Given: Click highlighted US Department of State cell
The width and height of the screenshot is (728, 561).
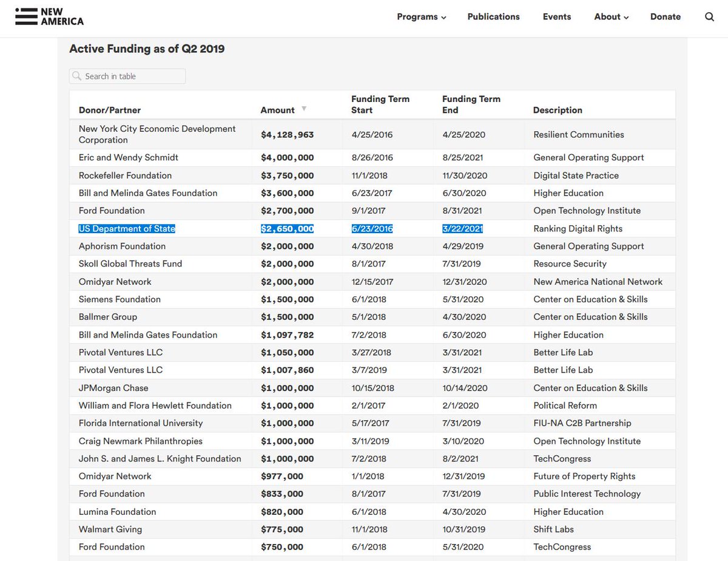Looking at the screenshot, I should click(127, 229).
